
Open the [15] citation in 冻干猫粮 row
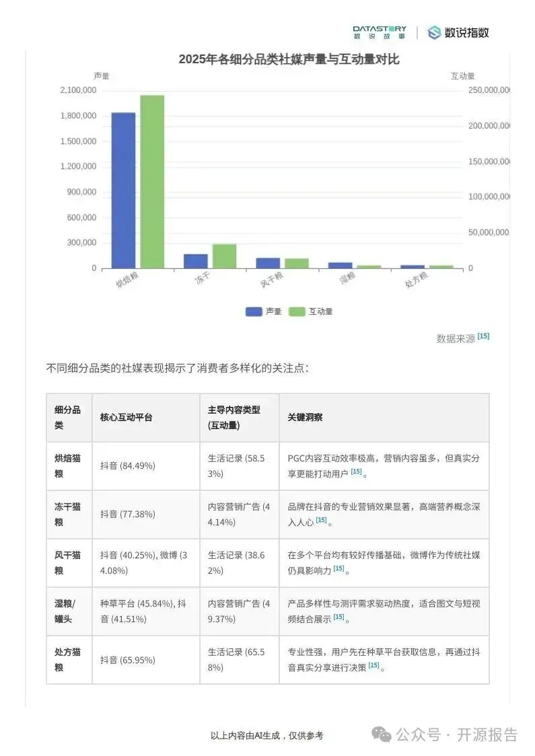(x=321, y=520)
